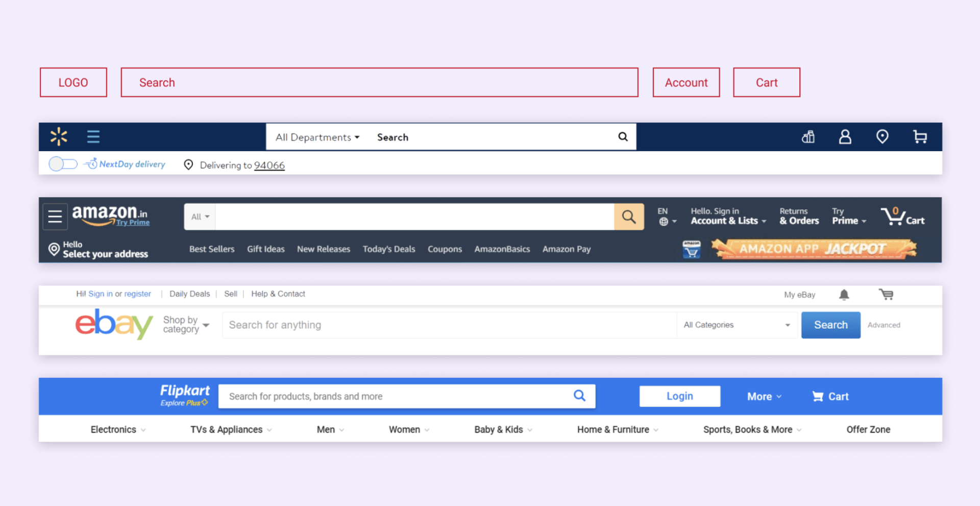This screenshot has width=980, height=506.
Task: Toggle the NextDay delivery switch
Action: click(63, 164)
